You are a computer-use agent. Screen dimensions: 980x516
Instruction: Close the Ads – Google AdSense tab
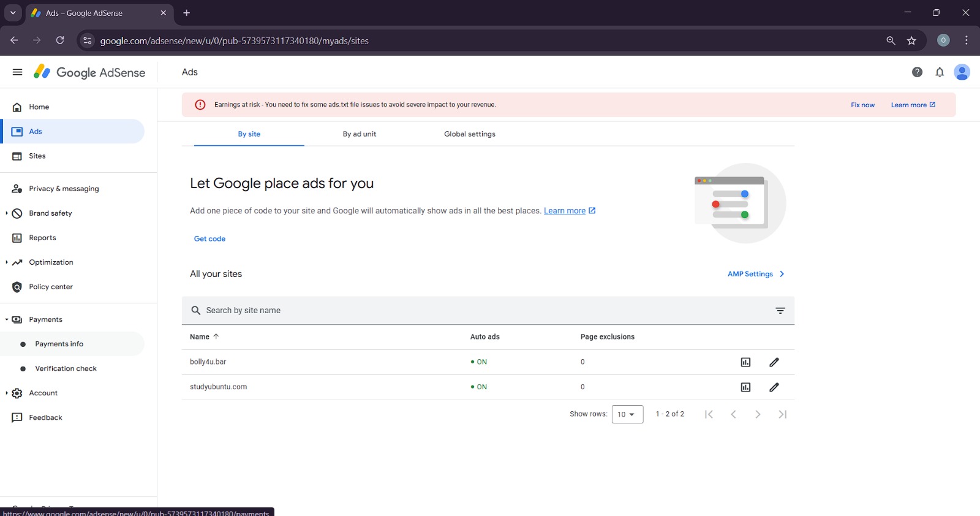coord(163,13)
